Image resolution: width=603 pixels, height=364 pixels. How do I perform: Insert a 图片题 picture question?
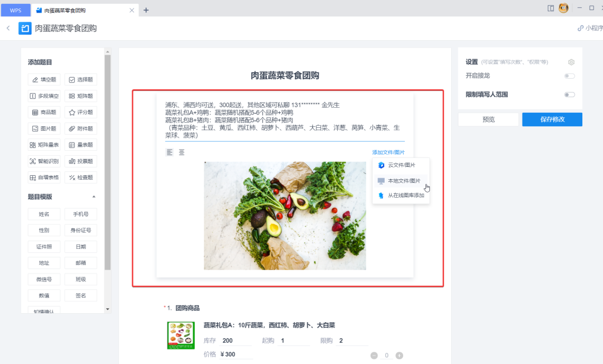click(44, 128)
